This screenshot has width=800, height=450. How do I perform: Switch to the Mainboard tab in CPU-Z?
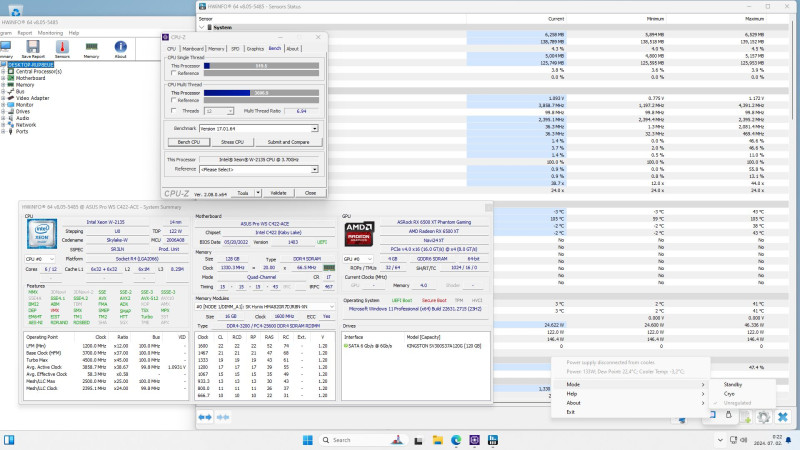click(192, 49)
